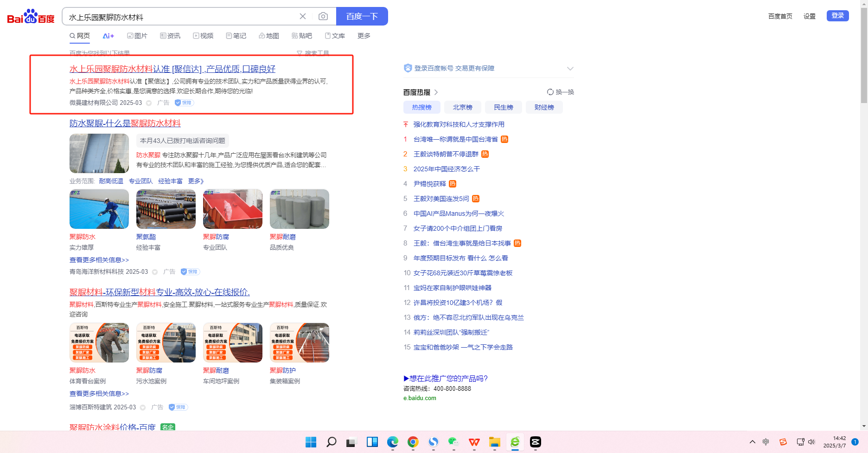The width and height of the screenshot is (868, 453).
Task: Open result 防水聚脲-什么是聚脲防水材料
Action: coord(125,123)
